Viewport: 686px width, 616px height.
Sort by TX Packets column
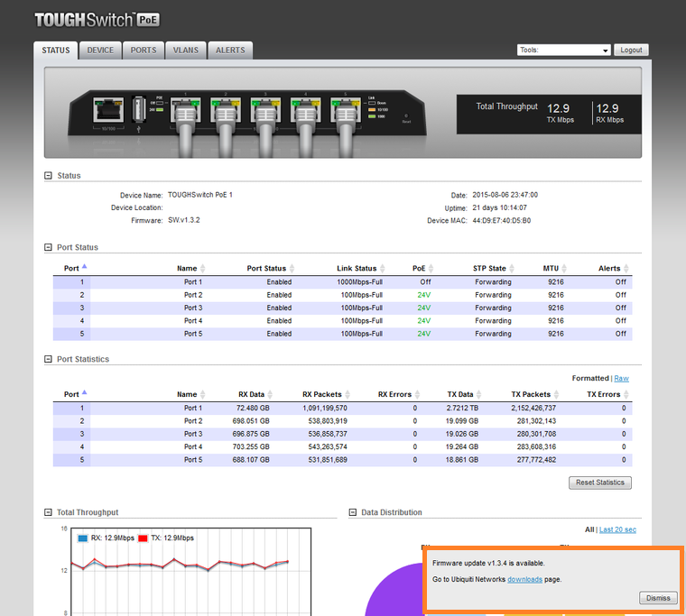pyautogui.click(x=534, y=394)
